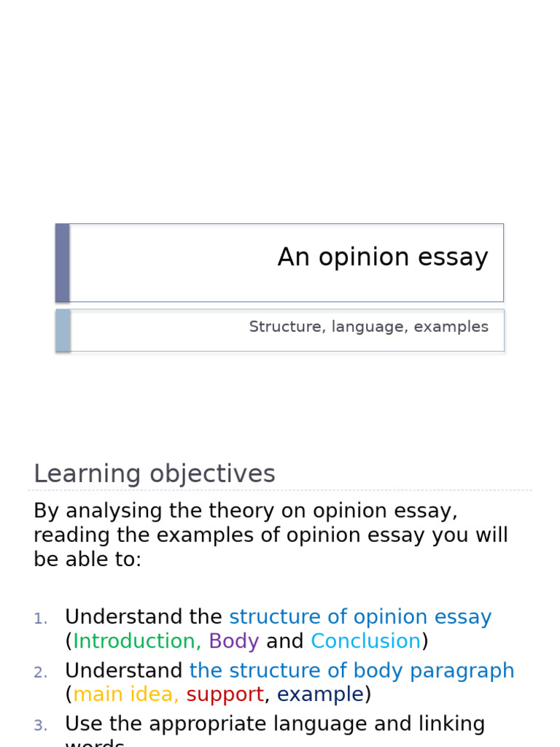
Task: Click list number 2 marker
Action: pyautogui.click(x=40, y=672)
